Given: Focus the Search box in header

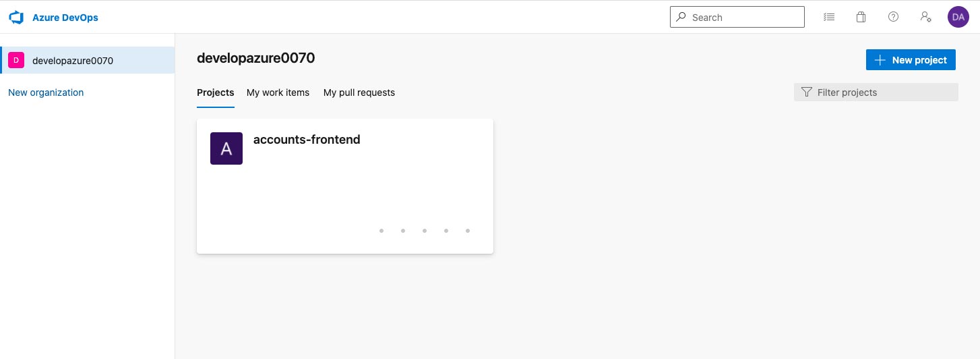Looking at the screenshot, I should point(737,17).
